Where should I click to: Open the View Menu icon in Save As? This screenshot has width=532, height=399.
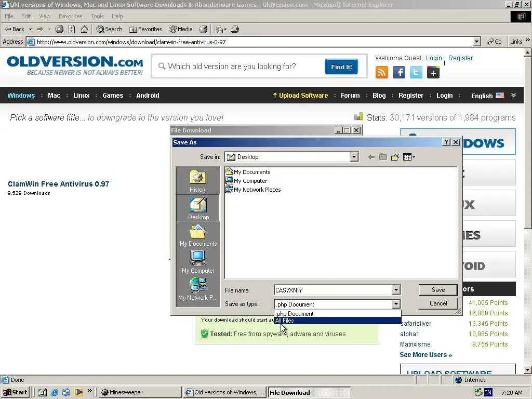[x=409, y=157]
